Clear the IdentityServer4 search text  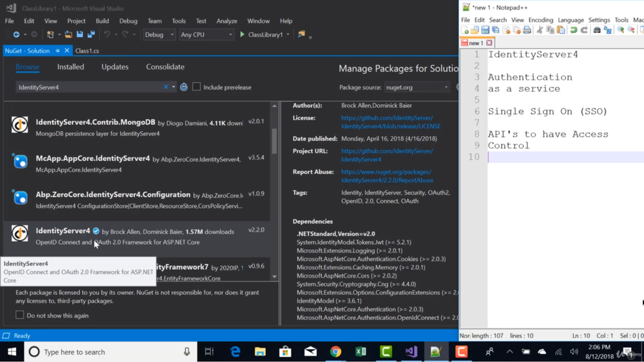point(166,87)
